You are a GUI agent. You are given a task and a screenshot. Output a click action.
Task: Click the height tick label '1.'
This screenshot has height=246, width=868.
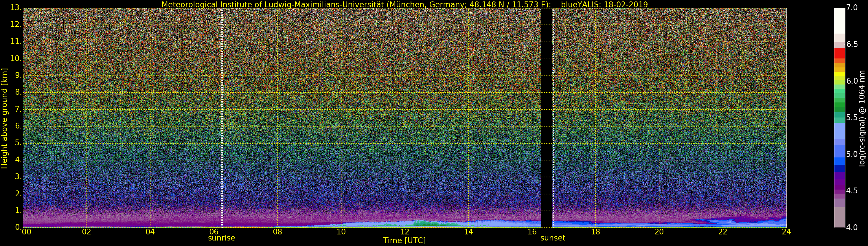[18, 210]
